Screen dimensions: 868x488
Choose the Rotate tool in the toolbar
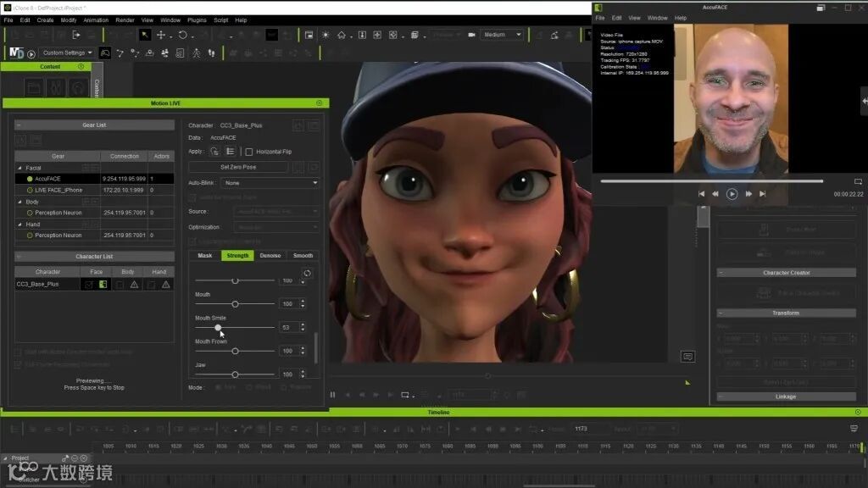182,35
